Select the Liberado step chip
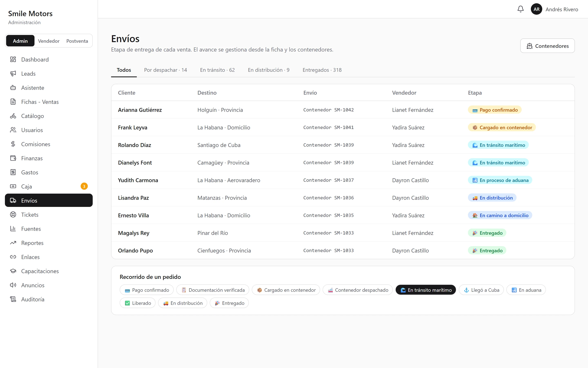This screenshot has width=588, height=368. (138, 303)
